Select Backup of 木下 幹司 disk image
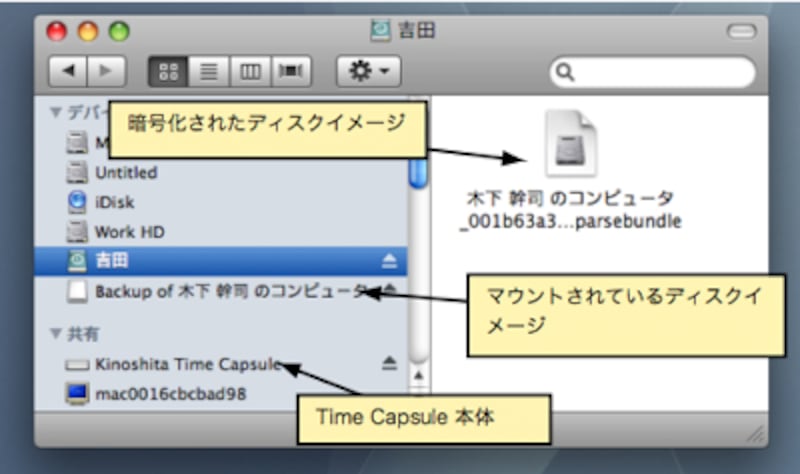This screenshot has width=800, height=474. (x=223, y=291)
